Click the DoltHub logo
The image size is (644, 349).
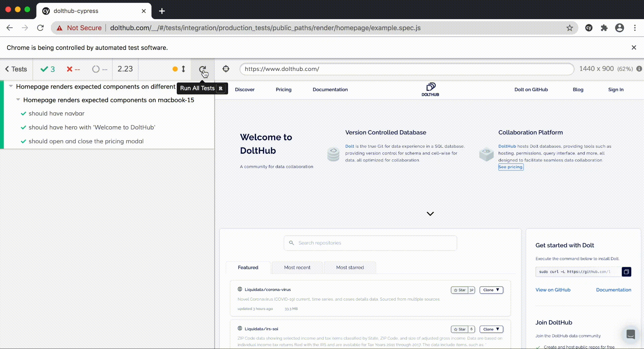pyautogui.click(x=430, y=89)
